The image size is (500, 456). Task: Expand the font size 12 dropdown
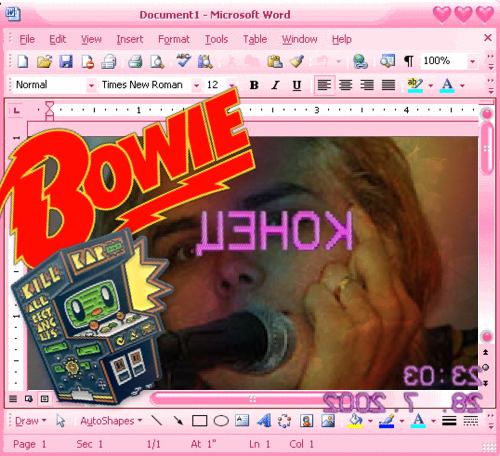pyautogui.click(x=231, y=86)
